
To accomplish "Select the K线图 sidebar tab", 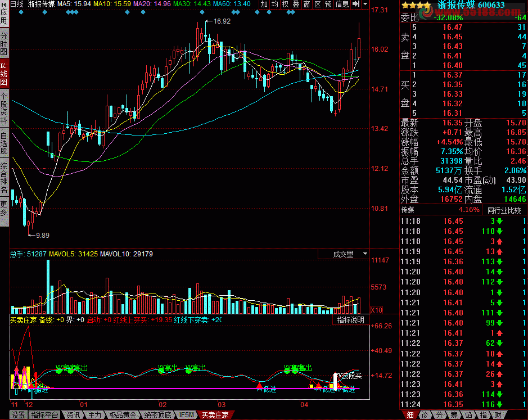I will 4,74.
